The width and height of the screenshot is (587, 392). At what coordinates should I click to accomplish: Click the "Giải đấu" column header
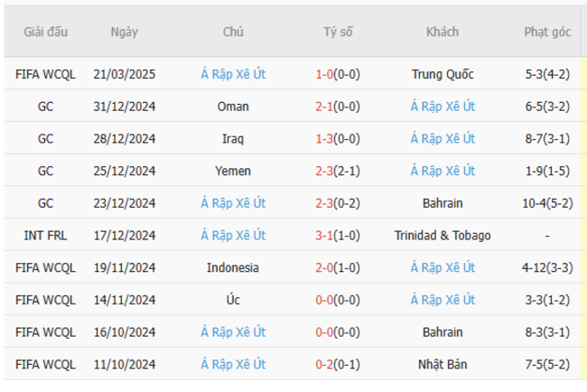[45, 33]
